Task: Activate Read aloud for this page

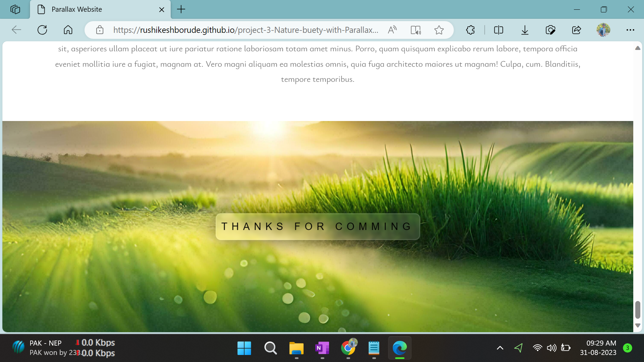Action: point(392,30)
